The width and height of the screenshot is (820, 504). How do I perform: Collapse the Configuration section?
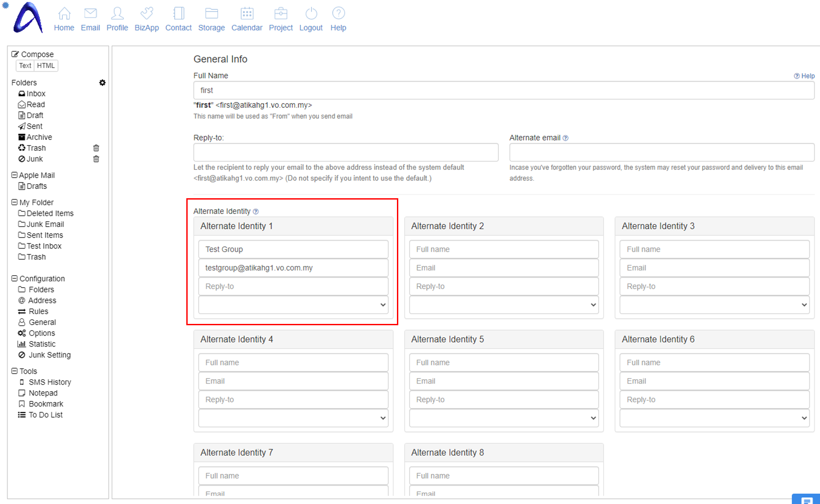tap(14, 278)
